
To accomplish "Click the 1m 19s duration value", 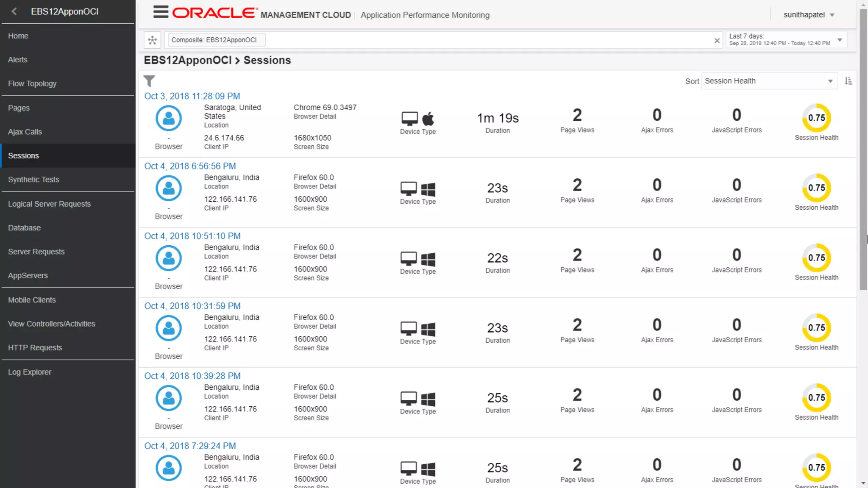I will 498,118.
